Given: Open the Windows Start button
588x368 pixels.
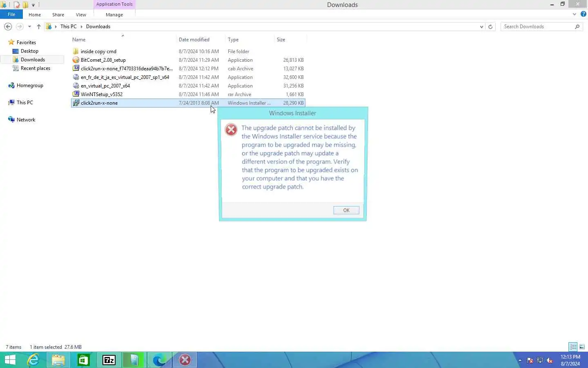Looking at the screenshot, I should tap(10, 360).
